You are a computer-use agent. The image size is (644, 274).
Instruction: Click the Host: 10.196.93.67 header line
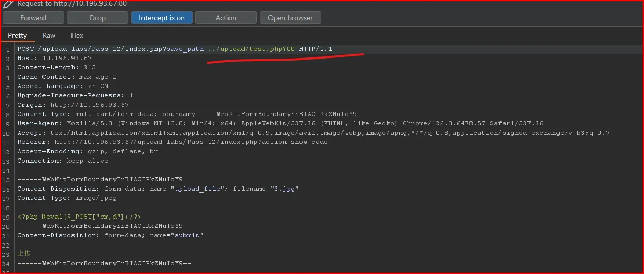coord(54,58)
